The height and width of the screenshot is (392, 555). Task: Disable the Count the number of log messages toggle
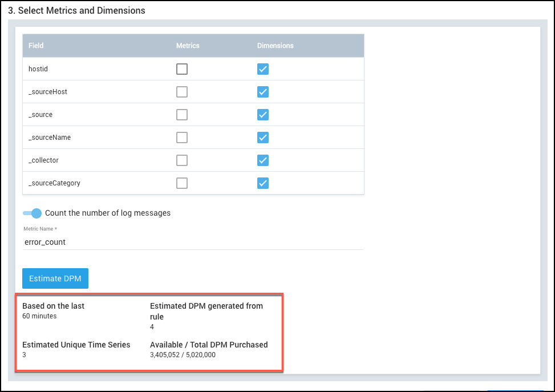click(32, 213)
